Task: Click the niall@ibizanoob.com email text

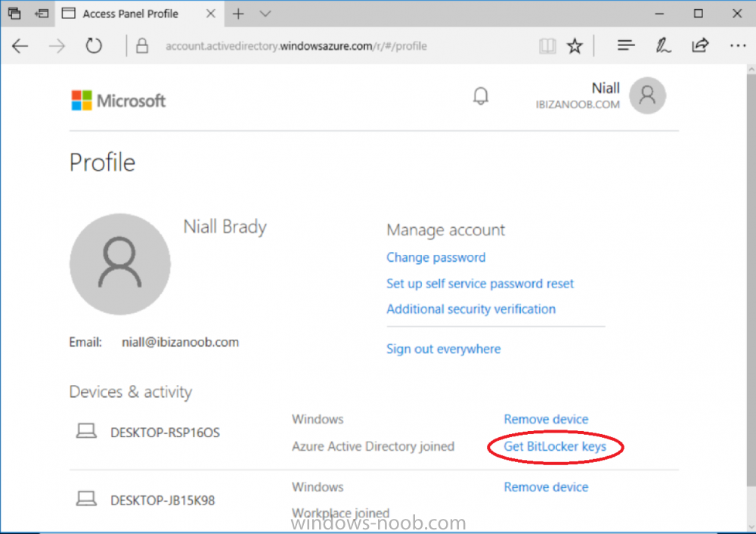Action: (180, 342)
